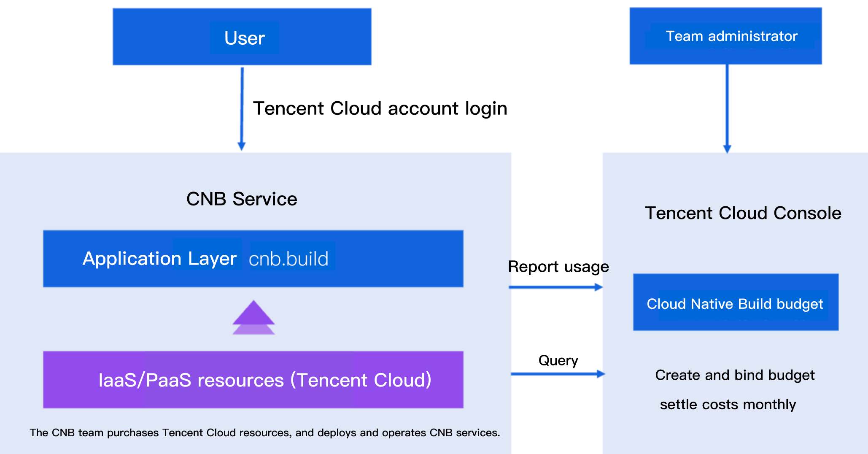Select the 'Query' label
Image resolution: width=868 pixels, height=454 pixels.
tap(558, 360)
